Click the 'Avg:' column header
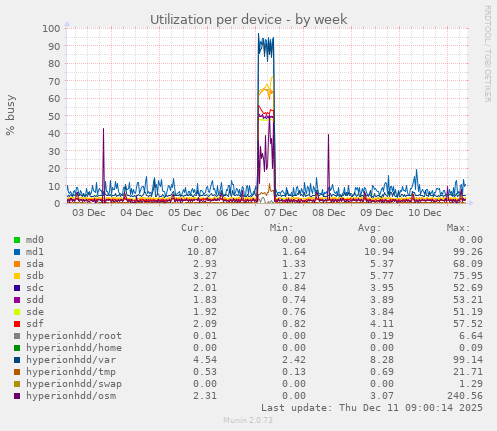This screenshot has width=497, height=431. pos(369,228)
